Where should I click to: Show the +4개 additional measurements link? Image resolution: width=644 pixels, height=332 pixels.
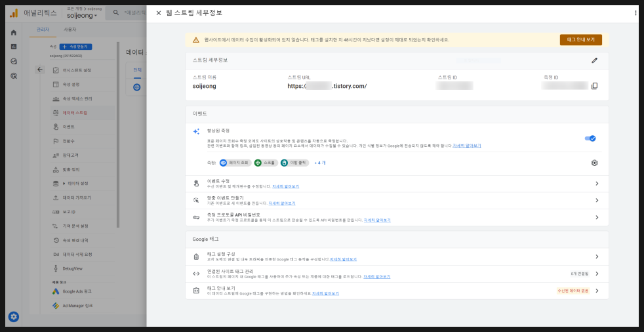pos(320,163)
